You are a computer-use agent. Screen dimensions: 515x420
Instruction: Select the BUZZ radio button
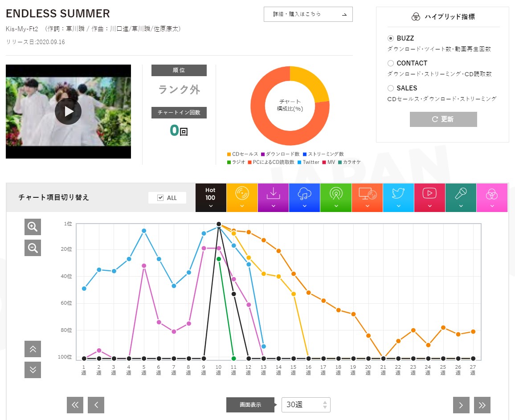pyautogui.click(x=391, y=38)
